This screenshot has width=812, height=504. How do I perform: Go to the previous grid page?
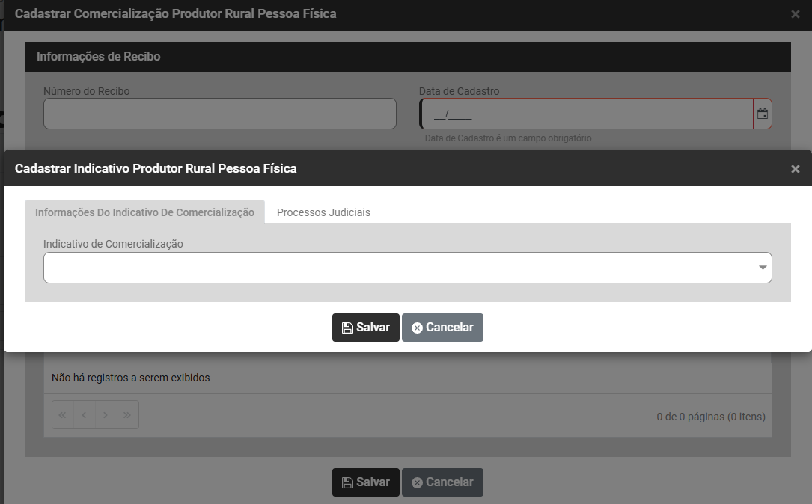point(85,415)
